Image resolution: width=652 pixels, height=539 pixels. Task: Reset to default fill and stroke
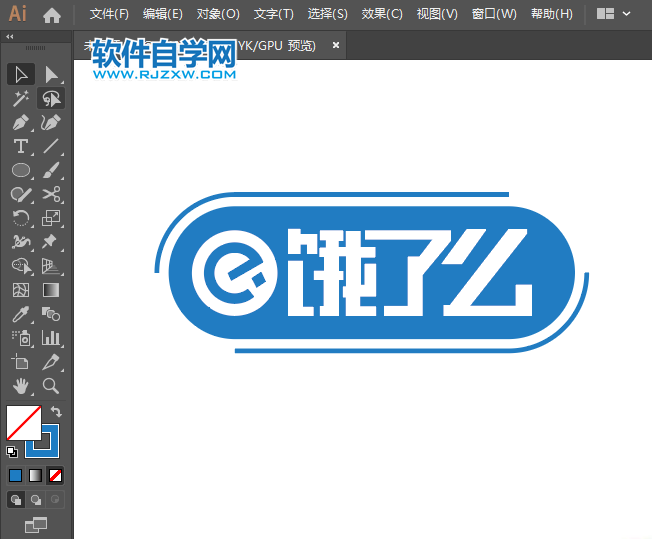[x=12, y=452]
